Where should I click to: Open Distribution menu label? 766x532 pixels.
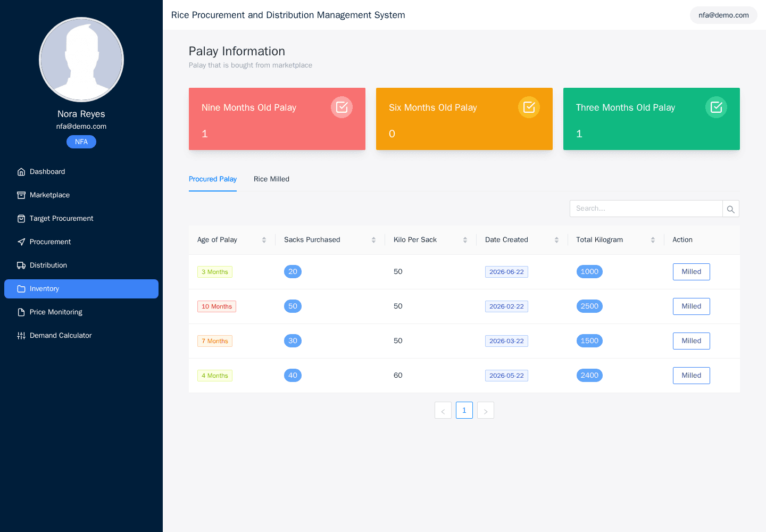point(48,265)
